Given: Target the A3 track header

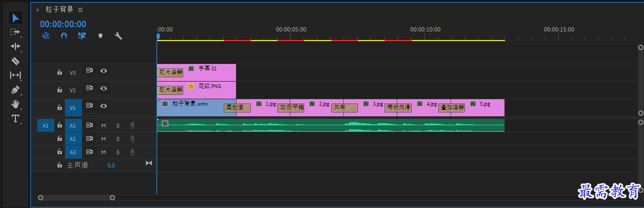Looking at the screenshot, I should pyautogui.click(x=74, y=152).
